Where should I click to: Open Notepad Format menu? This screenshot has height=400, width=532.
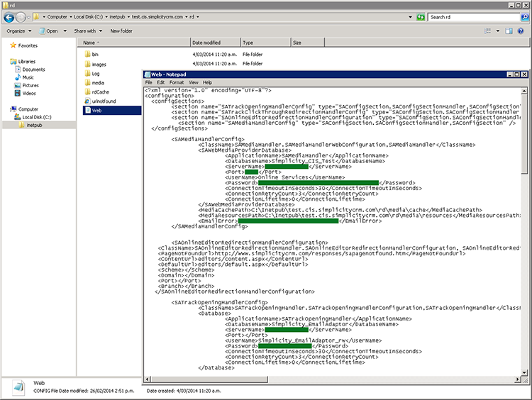click(177, 82)
